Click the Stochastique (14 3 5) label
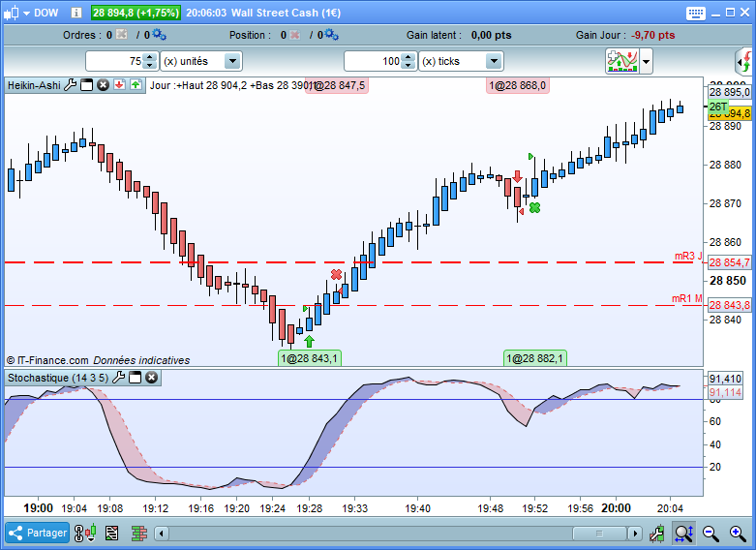This screenshot has height=550, width=756. 58,378
